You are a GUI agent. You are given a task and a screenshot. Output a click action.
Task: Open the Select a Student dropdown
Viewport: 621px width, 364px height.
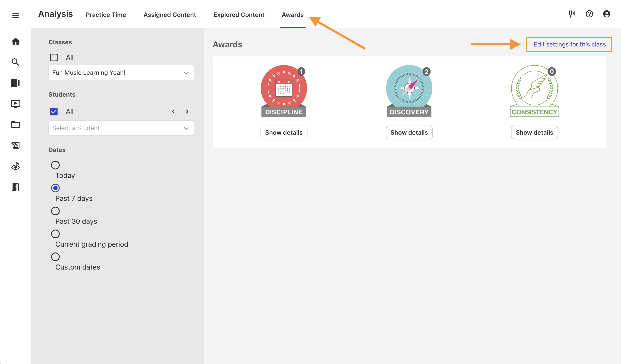click(x=121, y=128)
